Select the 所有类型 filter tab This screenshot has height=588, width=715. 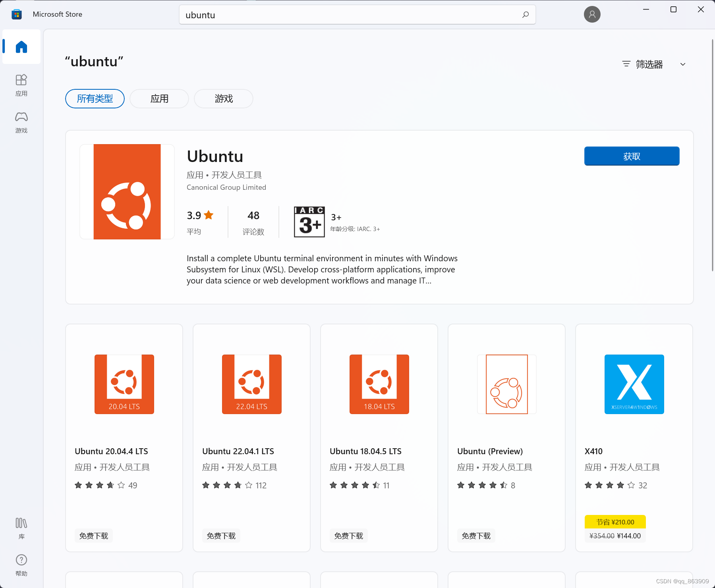[x=95, y=98]
